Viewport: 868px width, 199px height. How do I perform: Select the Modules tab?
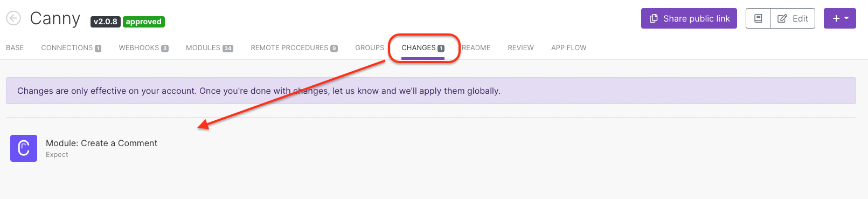pos(210,48)
